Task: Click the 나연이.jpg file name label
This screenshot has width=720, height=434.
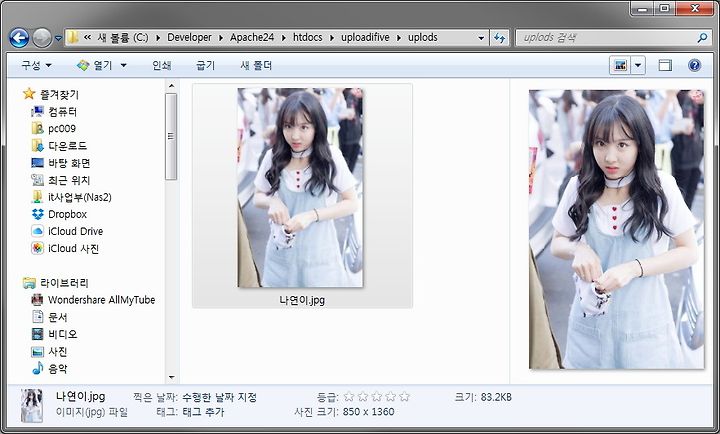Action: tap(302, 300)
